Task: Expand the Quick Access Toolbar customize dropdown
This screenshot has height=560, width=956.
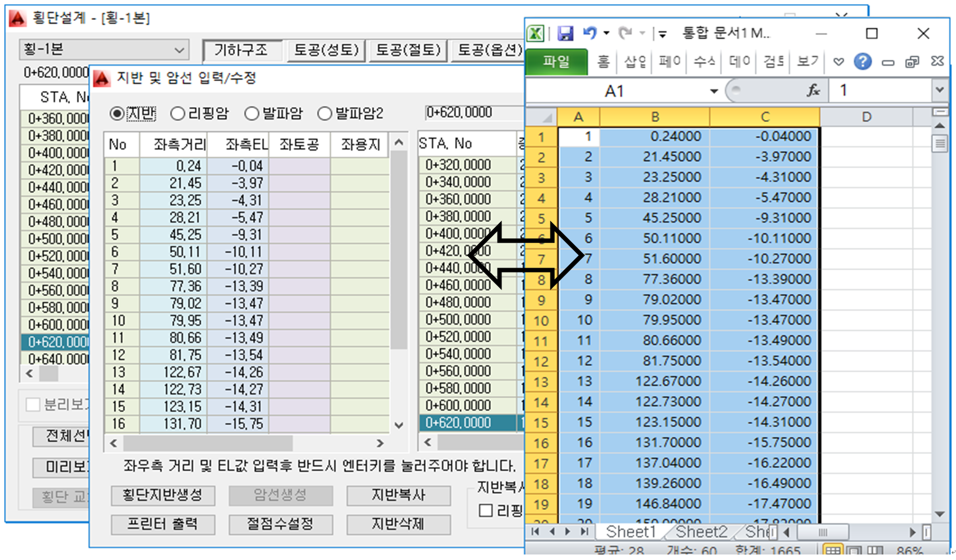Action: [663, 34]
